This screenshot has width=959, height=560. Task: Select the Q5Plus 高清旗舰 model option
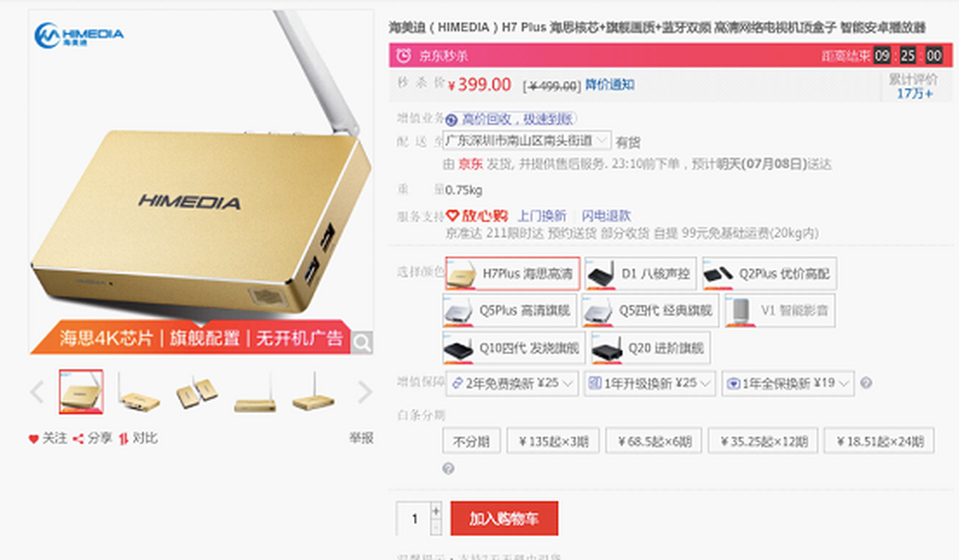pos(510,311)
